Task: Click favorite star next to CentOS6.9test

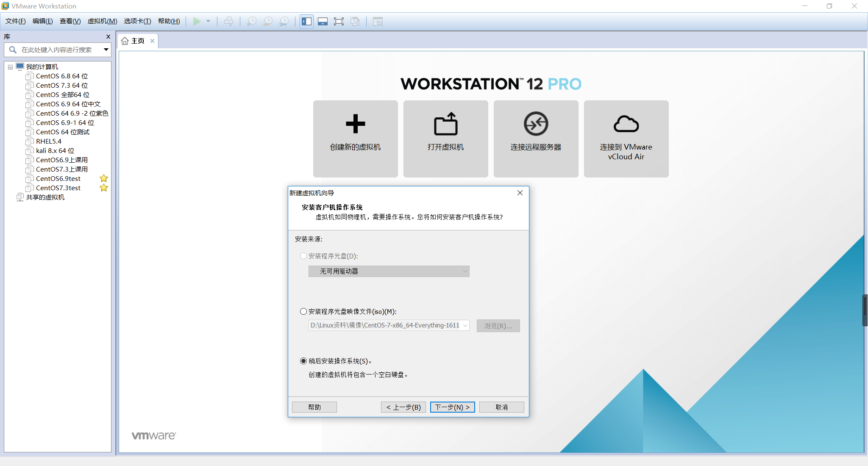Action: coord(104,178)
